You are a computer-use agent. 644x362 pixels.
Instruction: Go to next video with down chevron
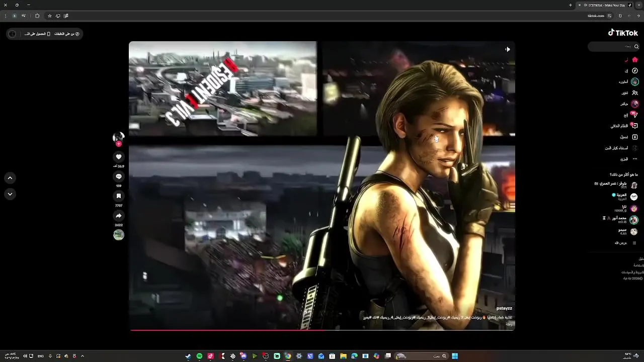(x=10, y=194)
